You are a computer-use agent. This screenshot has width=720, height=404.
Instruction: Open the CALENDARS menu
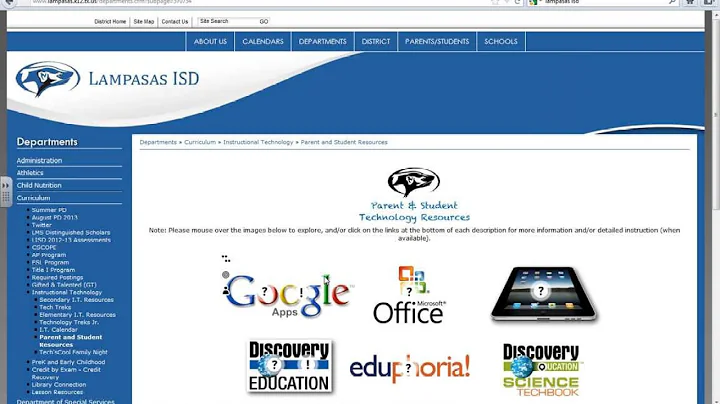coord(263,41)
